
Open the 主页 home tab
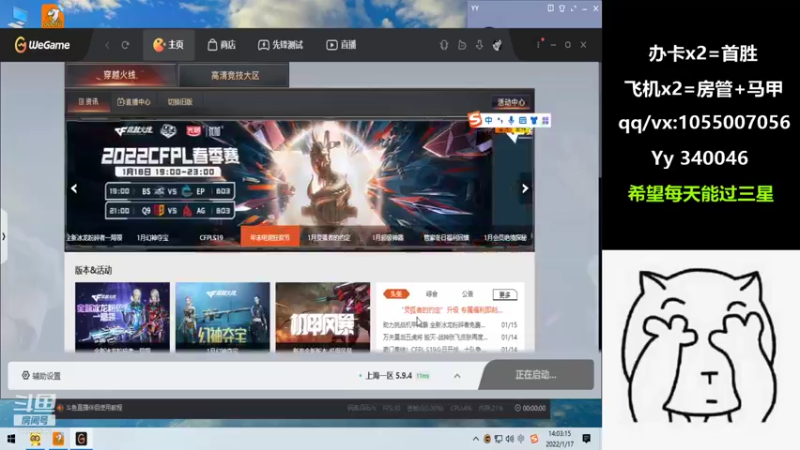tap(168, 45)
